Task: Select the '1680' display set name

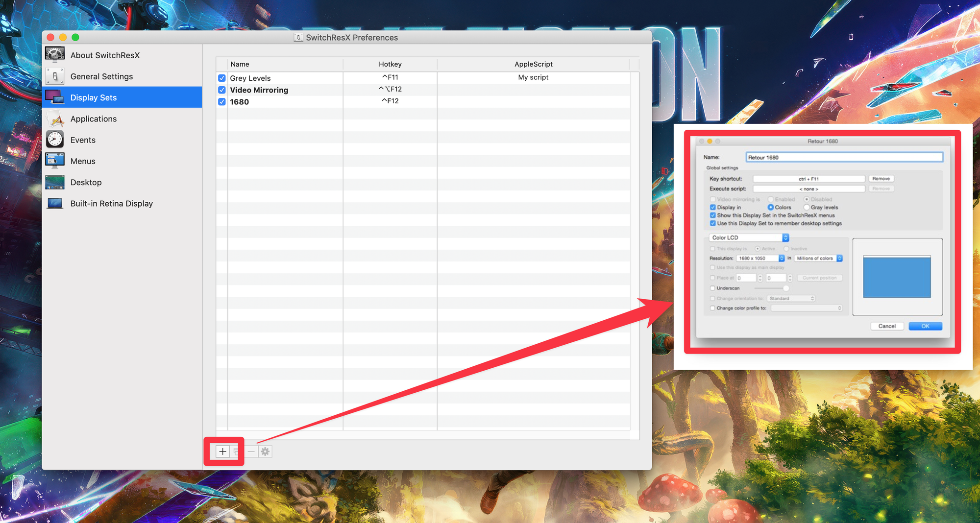Action: pyautogui.click(x=240, y=101)
